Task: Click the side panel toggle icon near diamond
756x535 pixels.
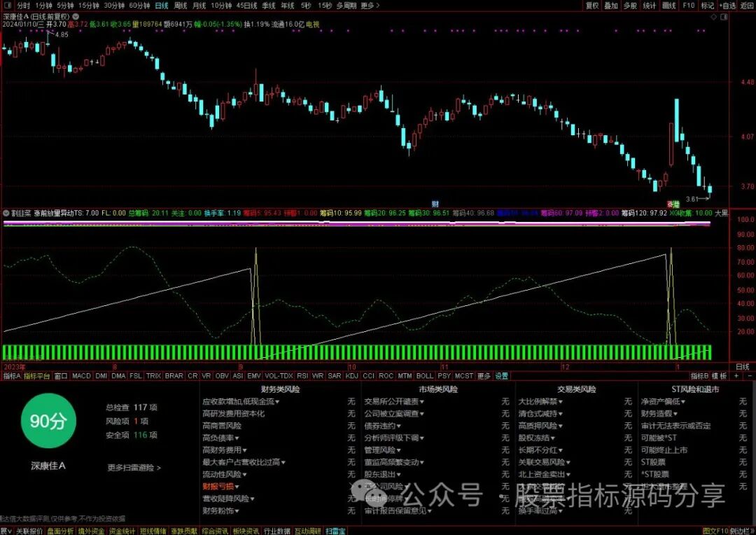Action: click(724, 17)
